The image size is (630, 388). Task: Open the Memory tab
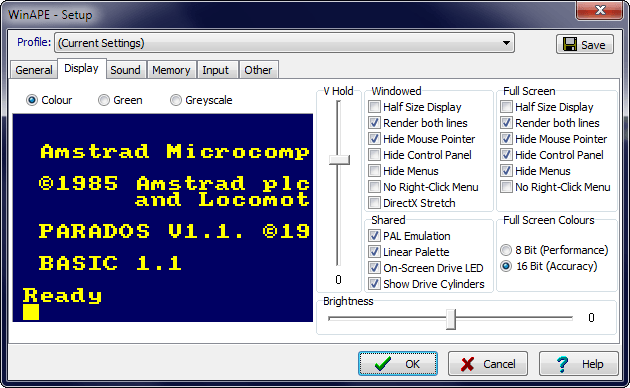(171, 70)
